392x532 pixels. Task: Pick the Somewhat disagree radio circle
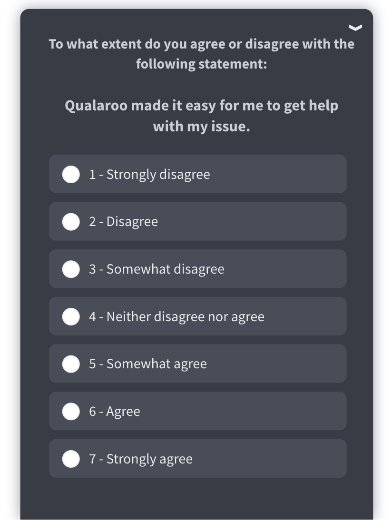71,269
